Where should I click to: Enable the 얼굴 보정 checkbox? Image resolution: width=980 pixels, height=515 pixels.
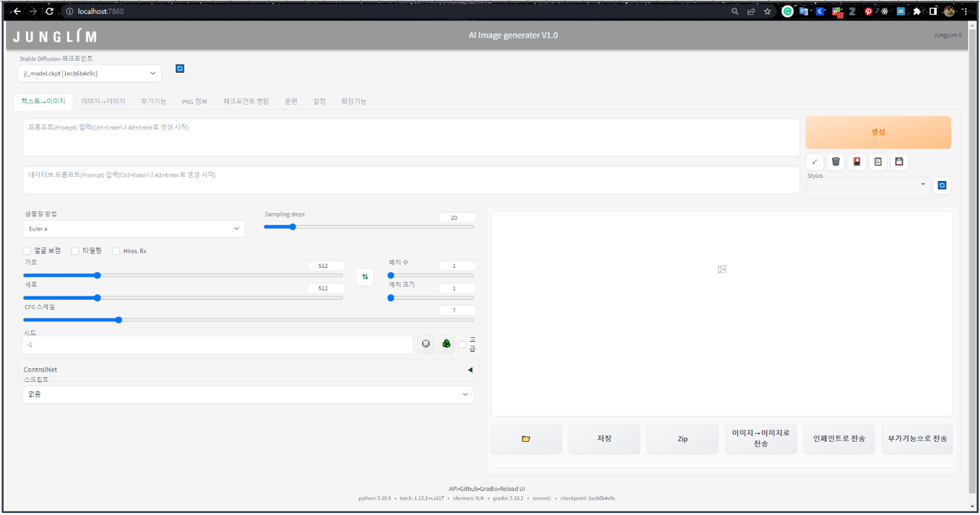(27, 251)
